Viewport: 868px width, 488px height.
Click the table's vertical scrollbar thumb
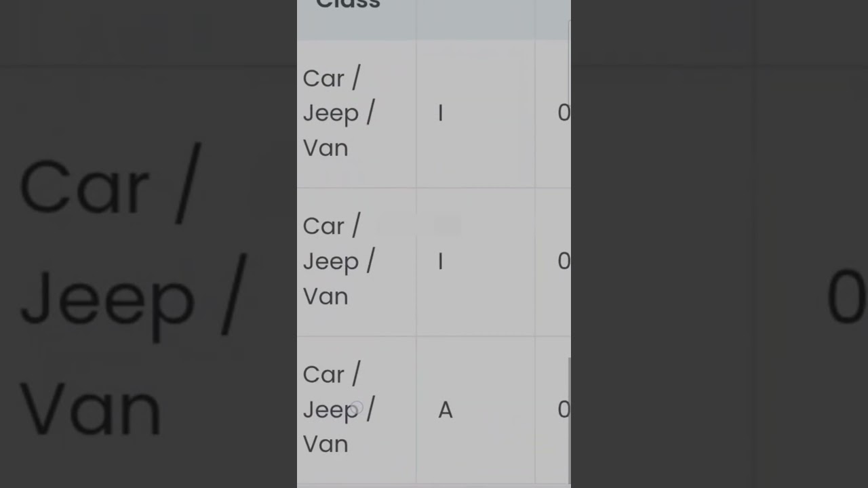point(569,417)
